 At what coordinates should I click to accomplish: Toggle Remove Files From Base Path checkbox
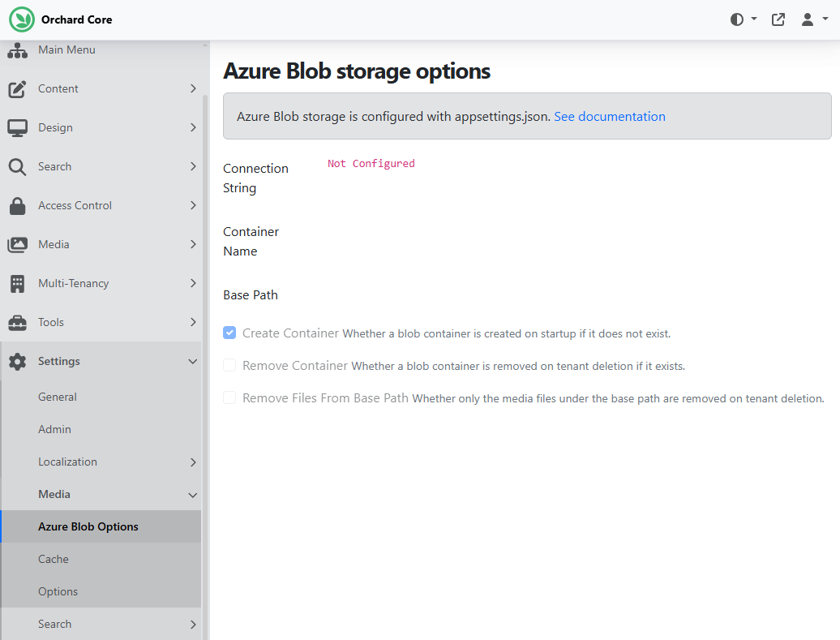(x=229, y=397)
